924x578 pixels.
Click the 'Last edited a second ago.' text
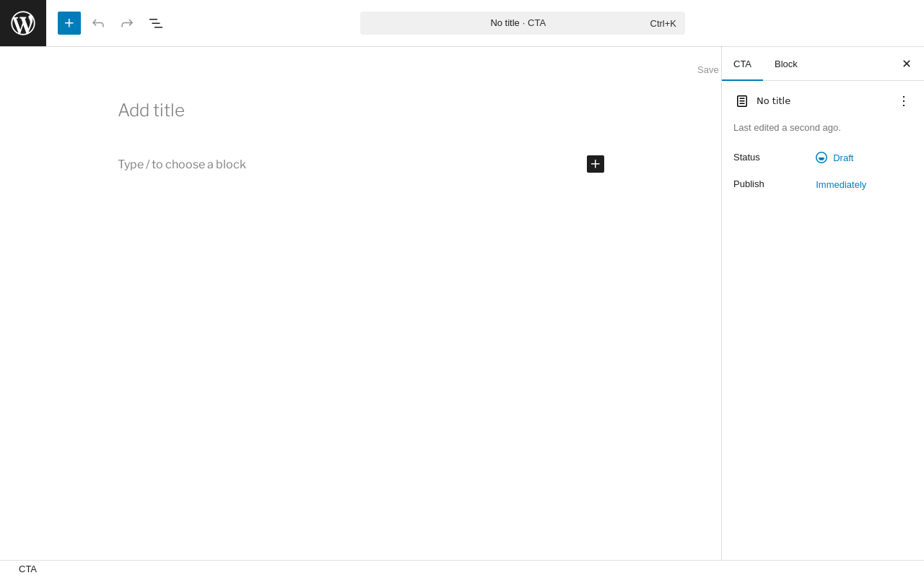tap(787, 128)
